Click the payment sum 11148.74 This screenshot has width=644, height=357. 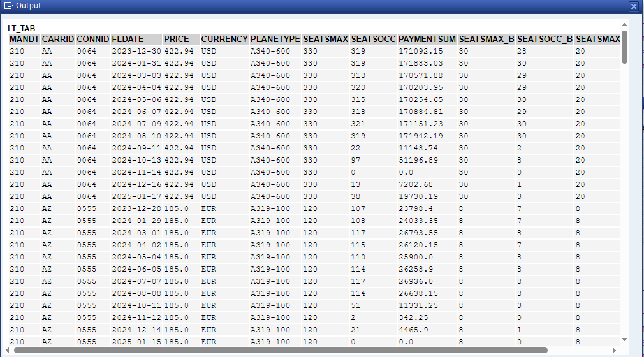pos(418,149)
